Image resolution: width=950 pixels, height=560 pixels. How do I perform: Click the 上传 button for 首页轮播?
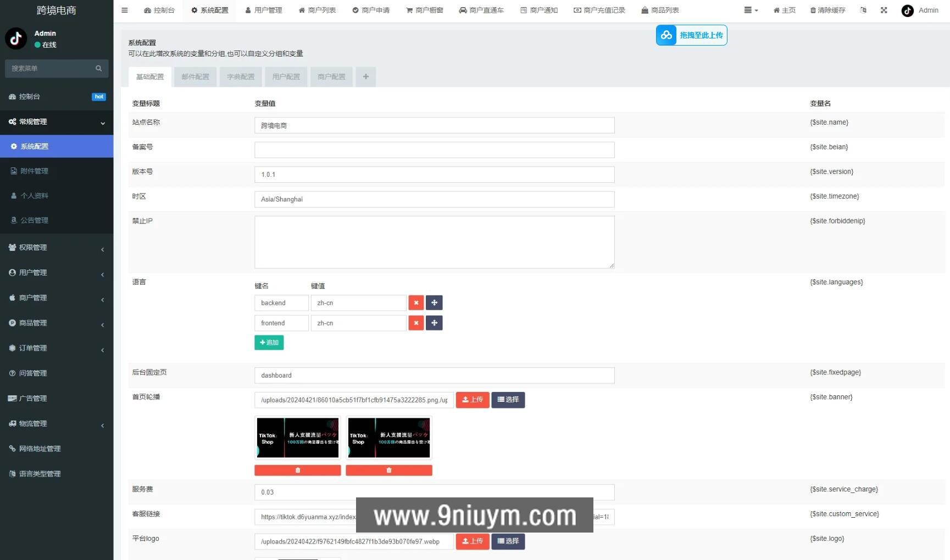click(x=472, y=400)
